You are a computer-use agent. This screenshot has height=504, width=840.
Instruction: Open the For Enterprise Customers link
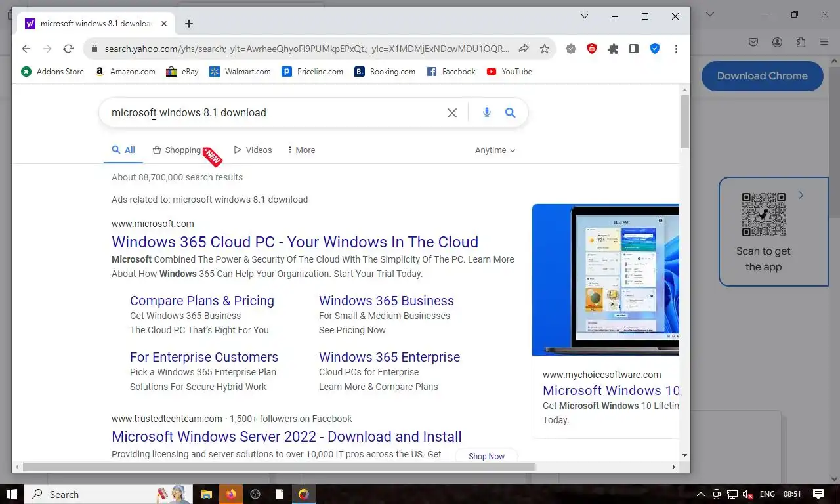[x=204, y=357]
